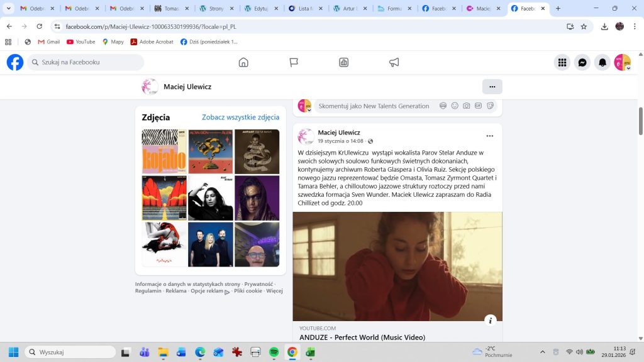Image resolution: width=644 pixels, height=362 pixels.
Task: Insert an emoji into the comment
Action: pos(455,106)
